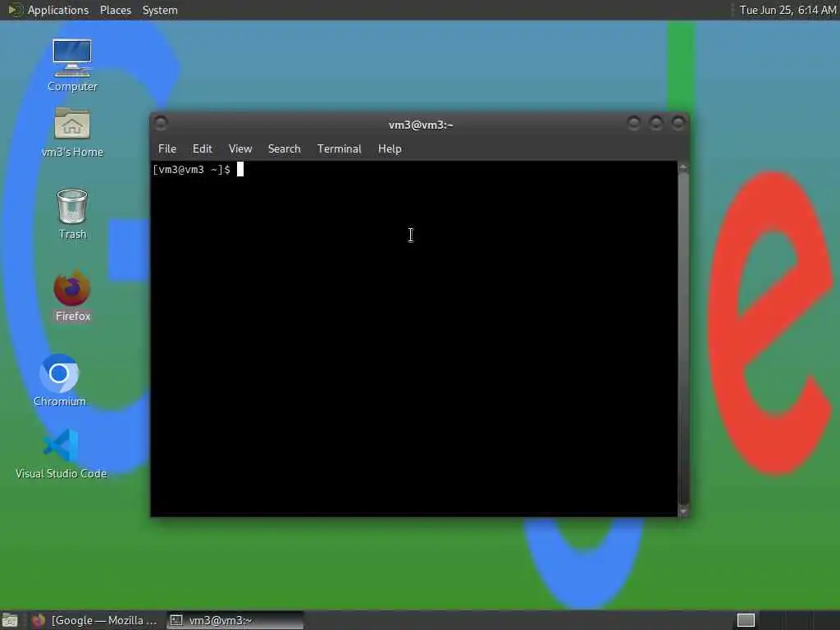Viewport: 840px width, 630px height.
Task: Maximize the terminal window
Action: [x=655, y=123]
